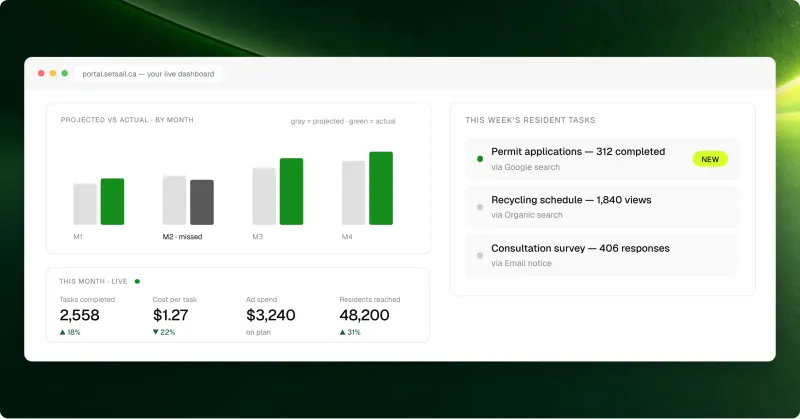Click green status dot beside Permit applications
Image resolution: width=800 pixels, height=419 pixels.
480,159
